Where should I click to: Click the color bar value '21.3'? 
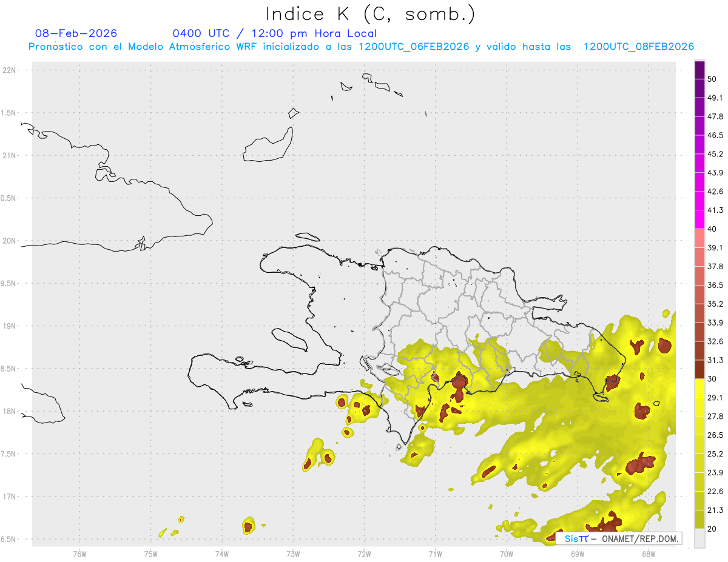click(x=715, y=510)
